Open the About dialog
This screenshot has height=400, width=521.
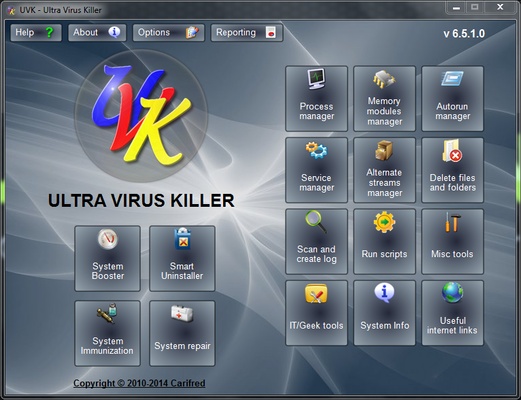coord(97,33)
